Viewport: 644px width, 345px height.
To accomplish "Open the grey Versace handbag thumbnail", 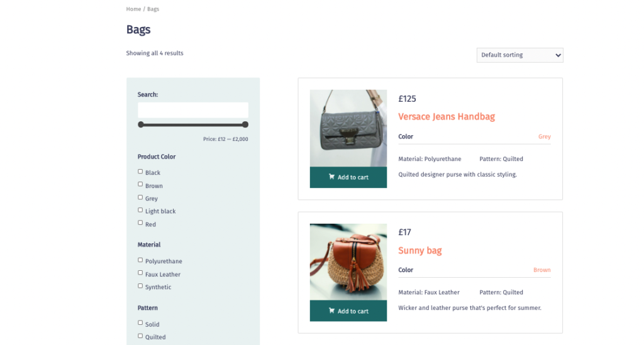I will tap(348, 128).
